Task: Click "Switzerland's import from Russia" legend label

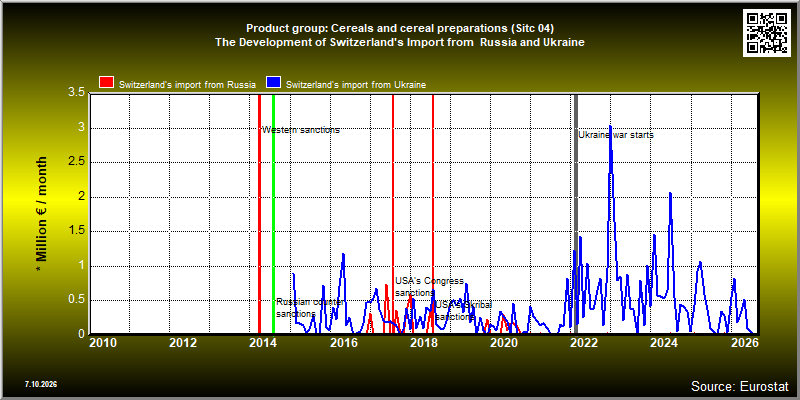Action: click(x=187, y=85)
